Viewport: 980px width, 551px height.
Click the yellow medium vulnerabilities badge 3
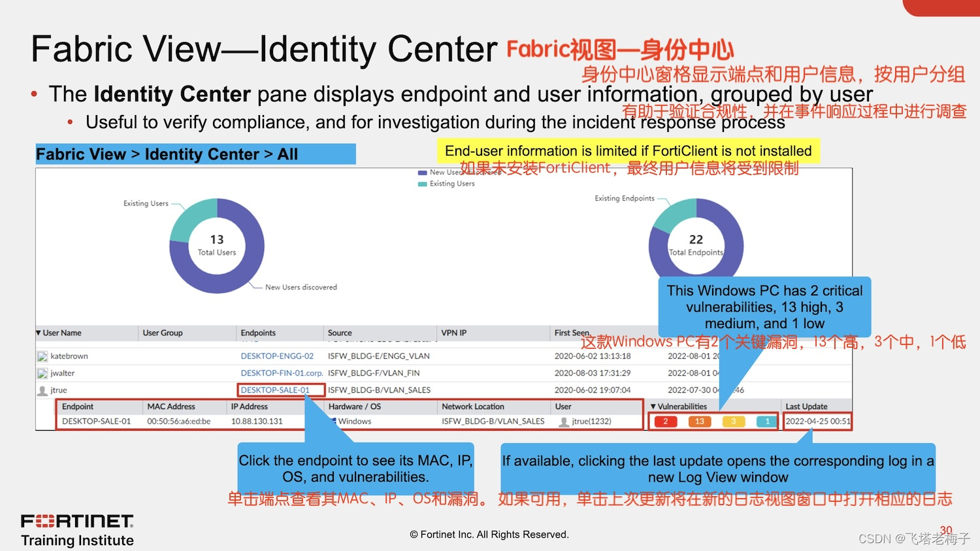click(x=734, y=422)
